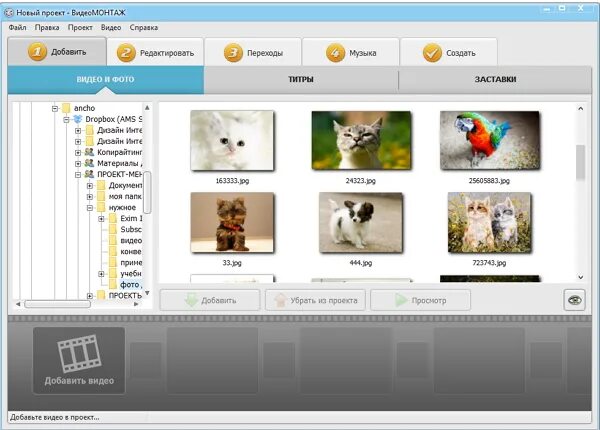Open the Правка menu
The image size is (600, 430).
47,28
